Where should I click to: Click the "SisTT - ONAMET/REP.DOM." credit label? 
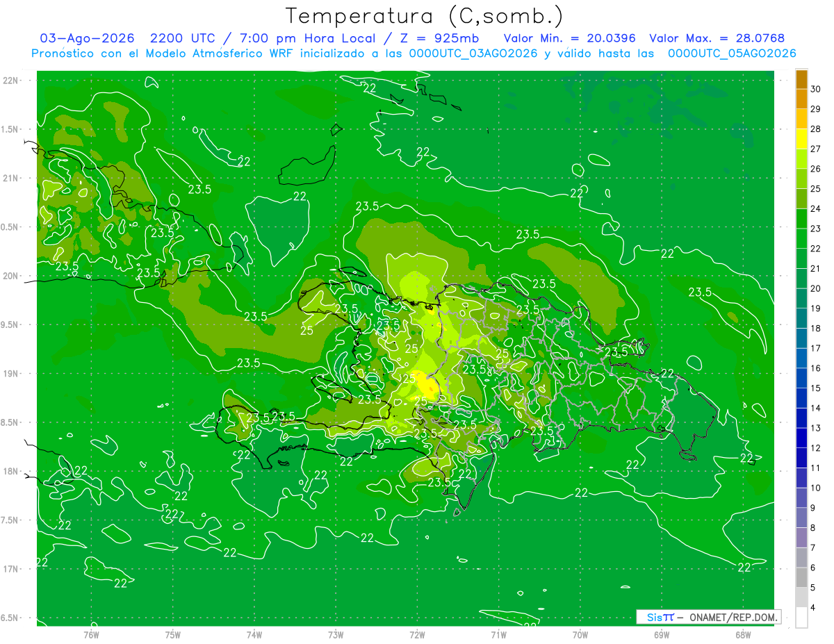[708, 617]
